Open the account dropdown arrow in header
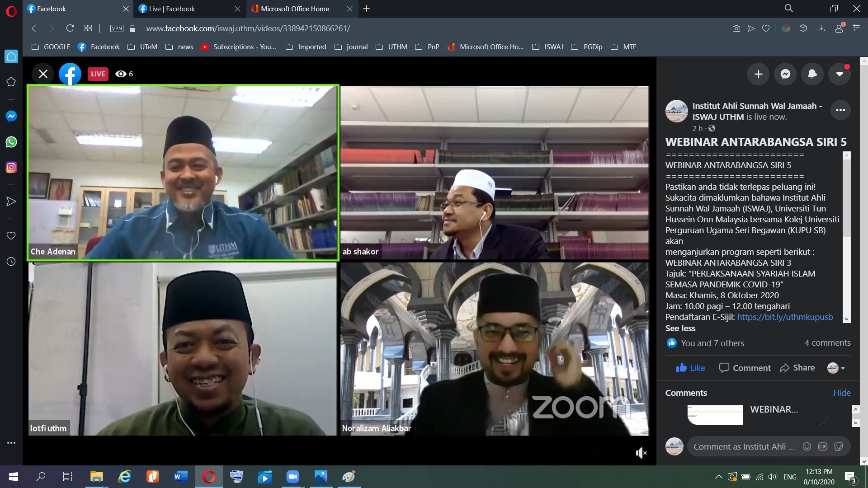Viewport: 868px width, 488px height. pyautogui.click(x=840, y=74)
